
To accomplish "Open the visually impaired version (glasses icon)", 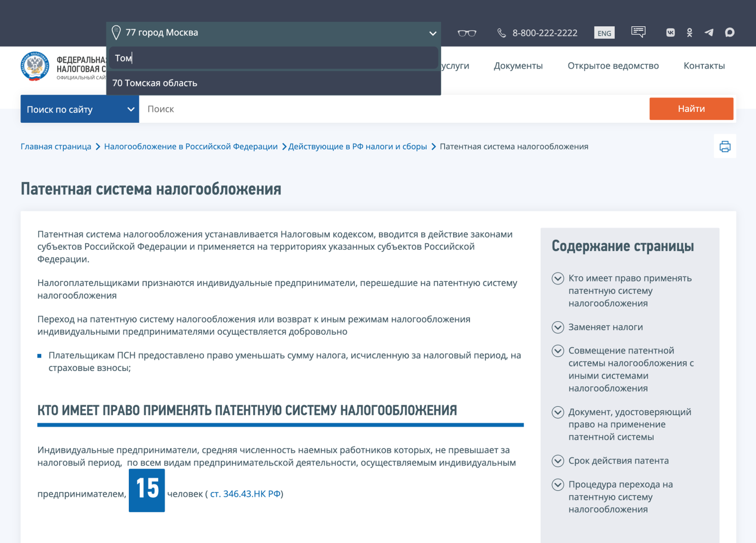I will pyautogui.click(x=467, y=32).
